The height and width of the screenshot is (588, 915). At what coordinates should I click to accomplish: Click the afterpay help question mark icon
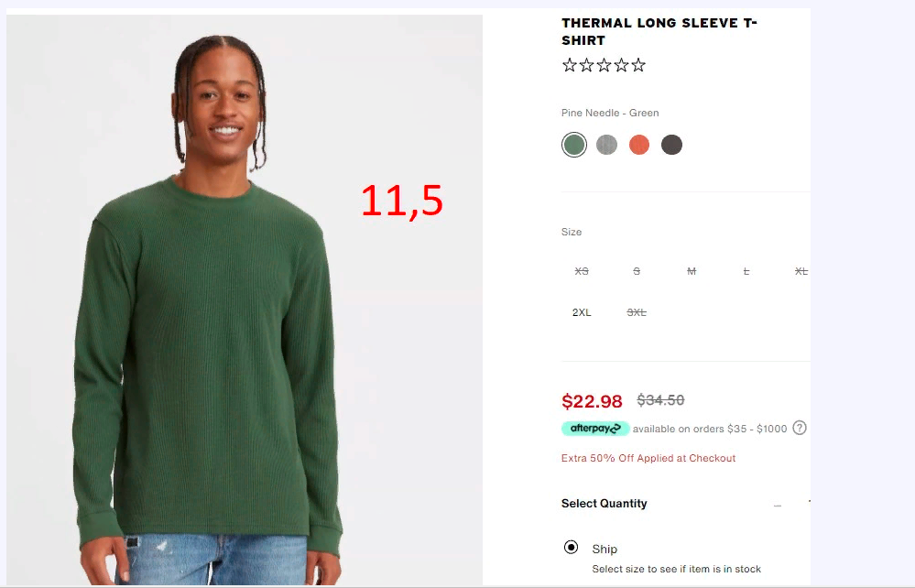click(x=800, y=428)
